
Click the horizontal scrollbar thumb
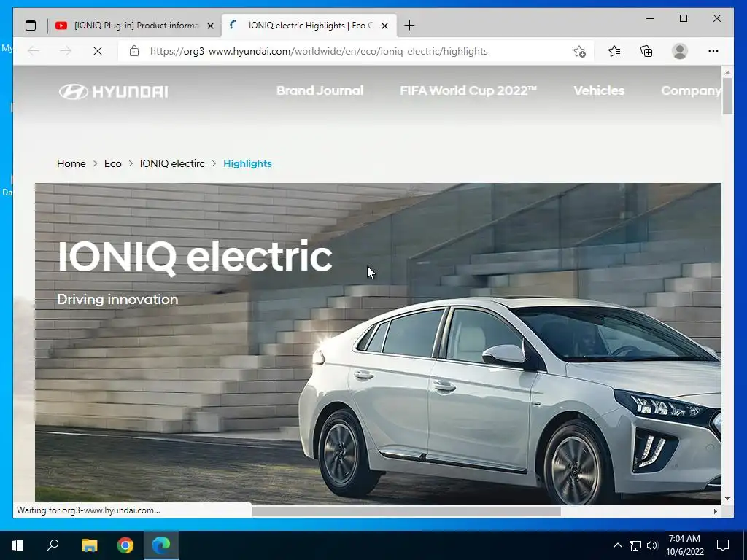[406, 511]
